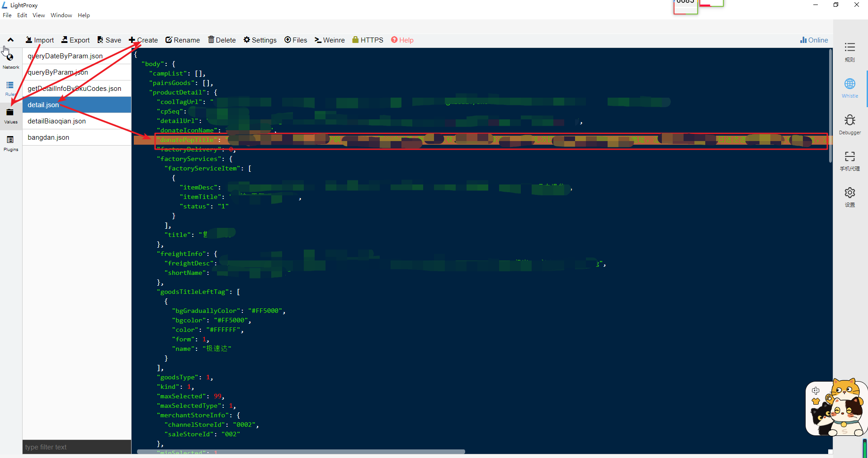Screen dimensions: 868x458
Task: Open the Debugger bug icon
Action: [850, 124]
